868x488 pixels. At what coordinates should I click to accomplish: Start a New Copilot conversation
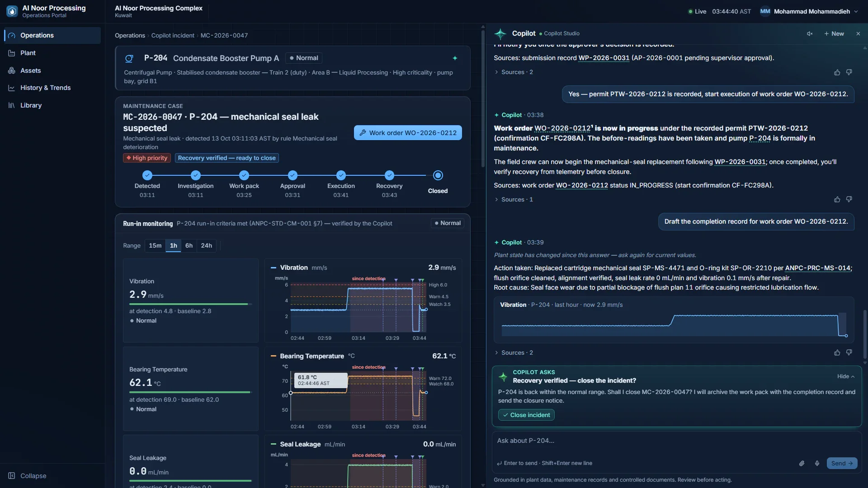[x=834, y=33]
